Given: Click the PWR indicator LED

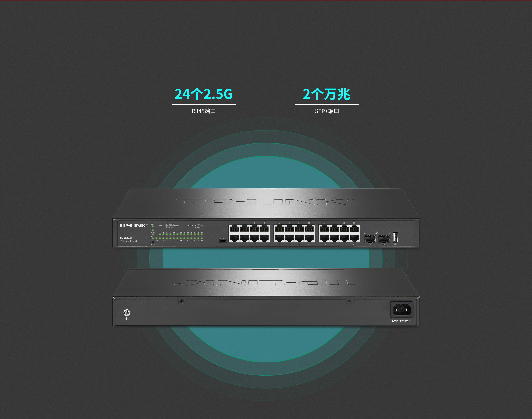Looking at the screenshot, I should (153, 226).
